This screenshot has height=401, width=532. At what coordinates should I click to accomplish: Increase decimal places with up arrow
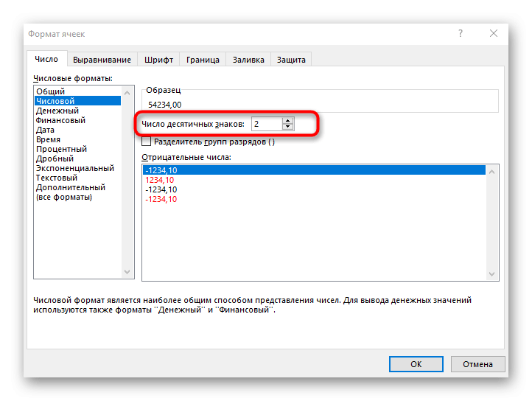coord(287,121)
